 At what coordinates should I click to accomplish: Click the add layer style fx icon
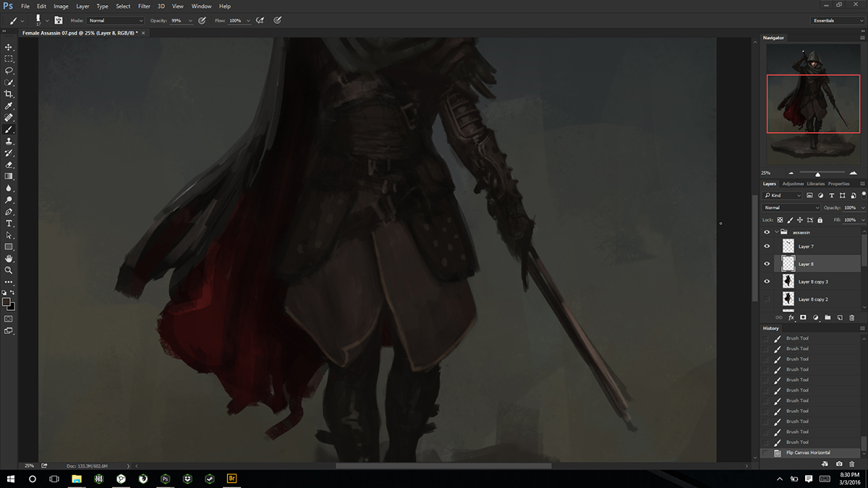tap(791, 317)
